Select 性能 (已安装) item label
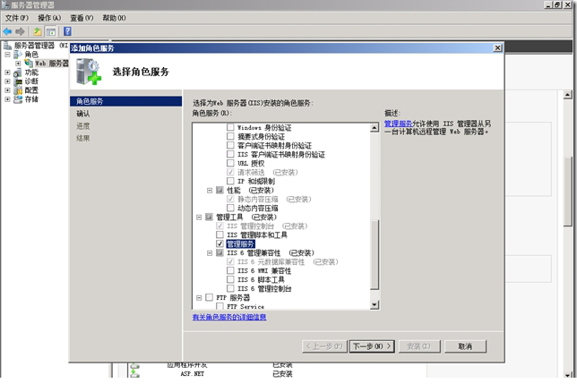Screen dimensions: 577x392 coord(250,190)
